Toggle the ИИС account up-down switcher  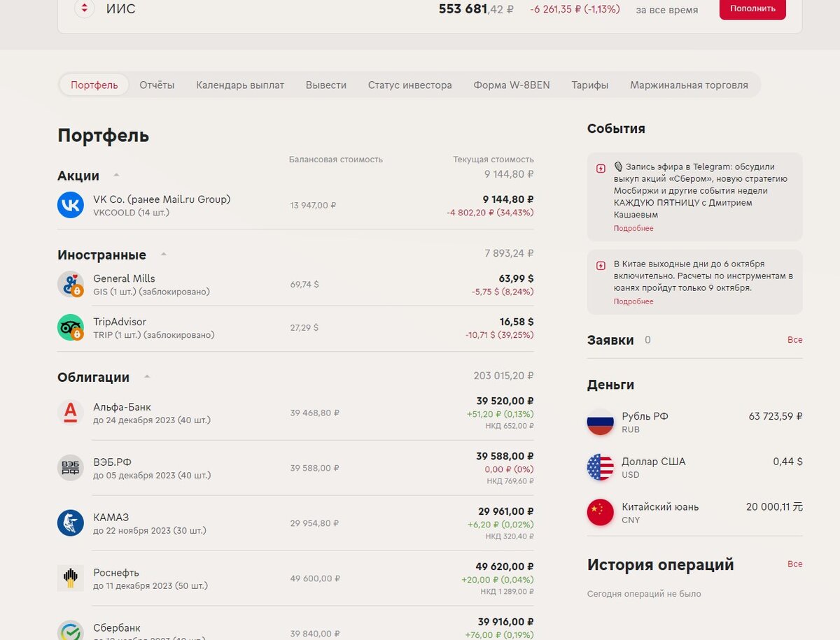click(x=85, y=8)
